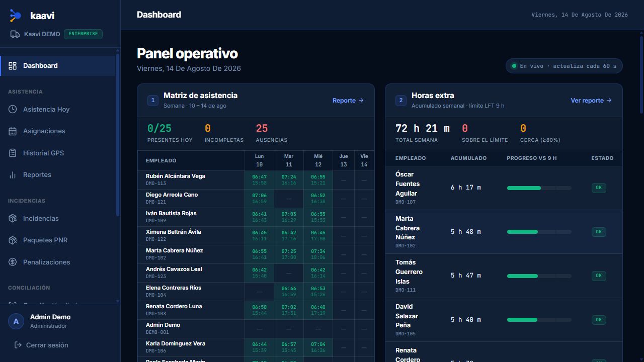Click the Admin Demo DEMO-001 table row

(256, 329)
